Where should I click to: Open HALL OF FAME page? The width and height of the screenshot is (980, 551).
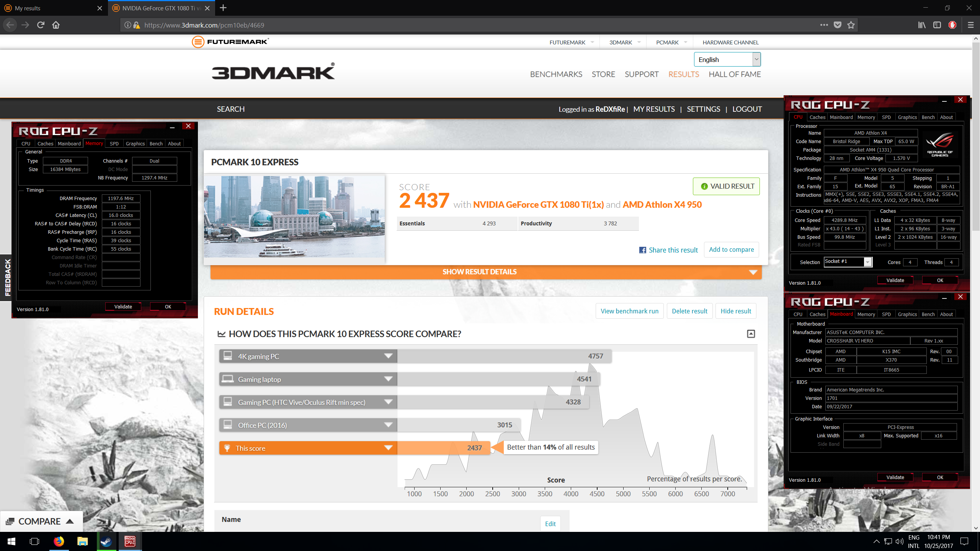pos(735,74)
